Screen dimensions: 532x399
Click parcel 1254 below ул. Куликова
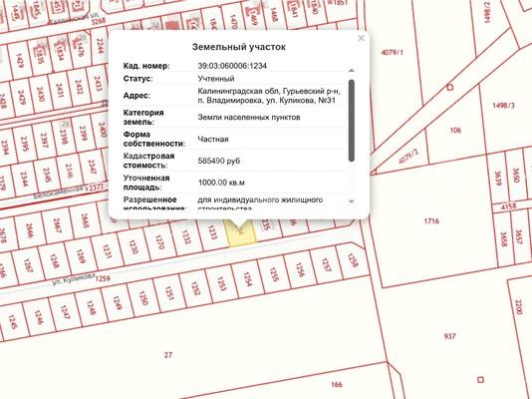pos(248,278)
